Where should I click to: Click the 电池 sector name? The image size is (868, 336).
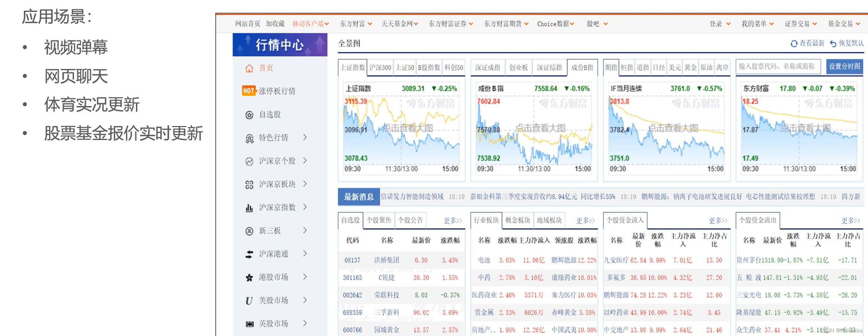[x=484, y=260]
